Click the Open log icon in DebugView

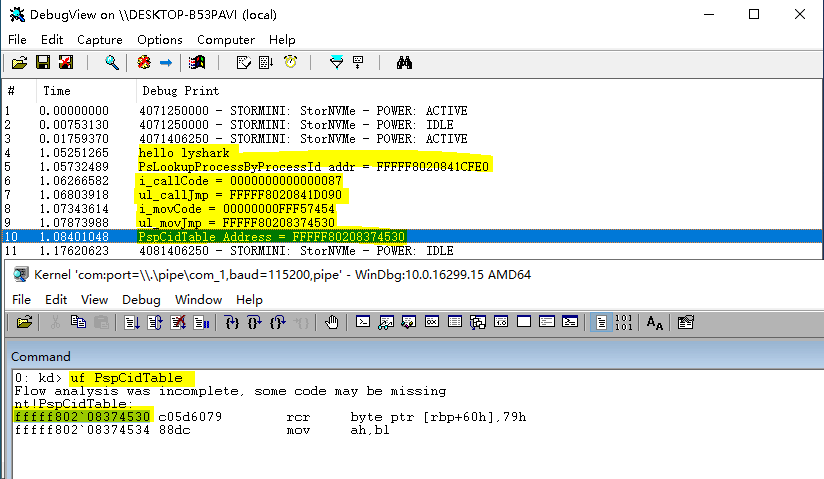point(19,63)
